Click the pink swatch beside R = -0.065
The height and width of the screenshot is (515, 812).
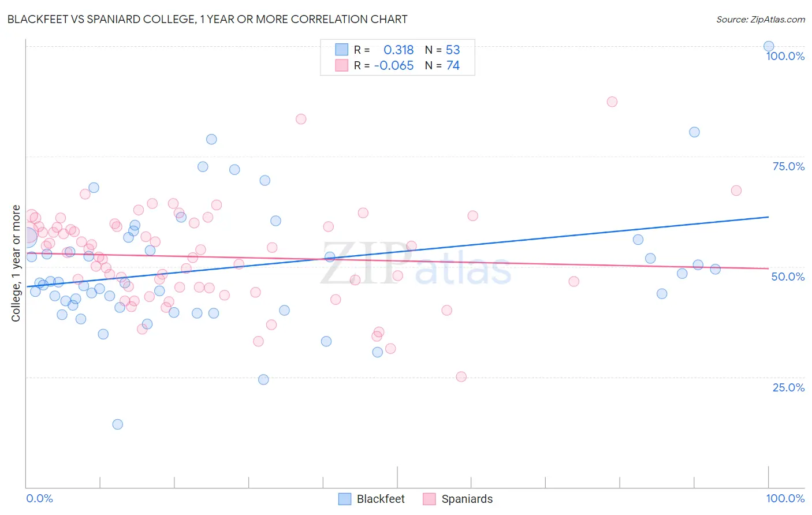point(342,65)
